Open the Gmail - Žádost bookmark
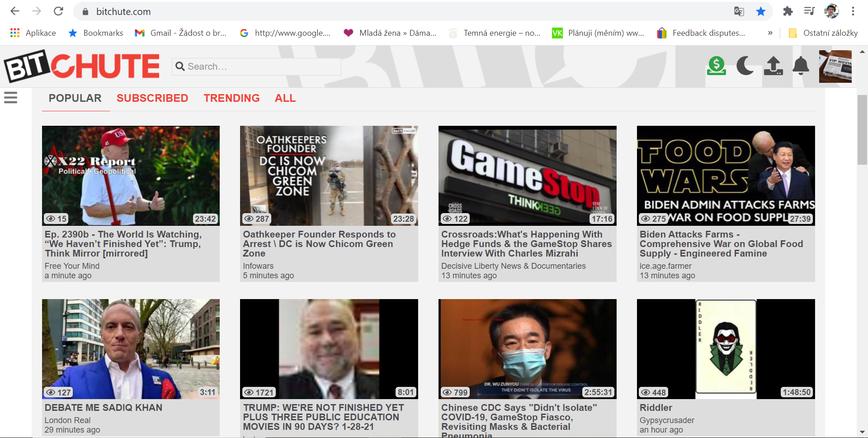This screenshot has height=438, width=868. pos(181,33)
